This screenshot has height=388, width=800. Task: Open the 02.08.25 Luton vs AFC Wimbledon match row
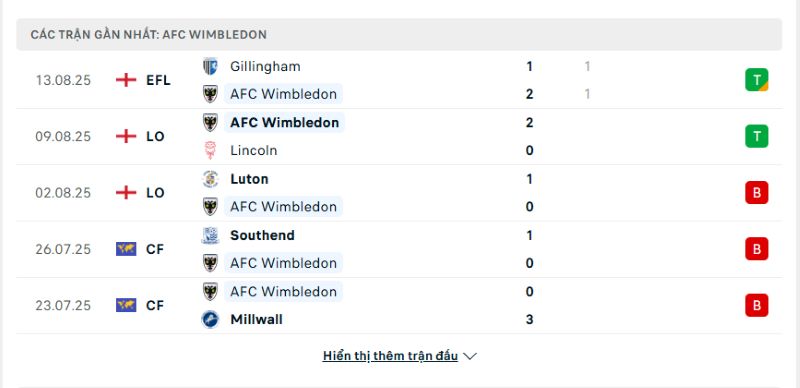pos(399,193)
